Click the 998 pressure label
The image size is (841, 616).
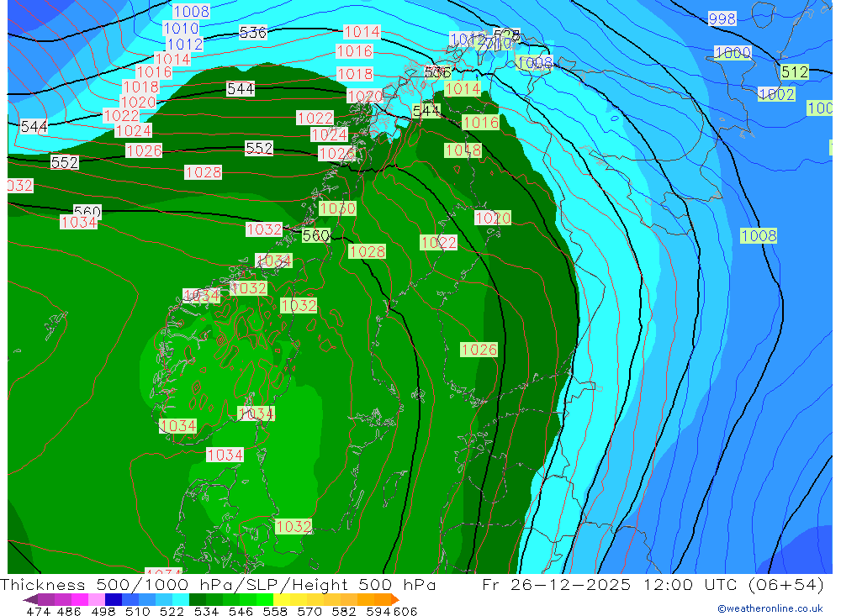(x=722, y=19)
